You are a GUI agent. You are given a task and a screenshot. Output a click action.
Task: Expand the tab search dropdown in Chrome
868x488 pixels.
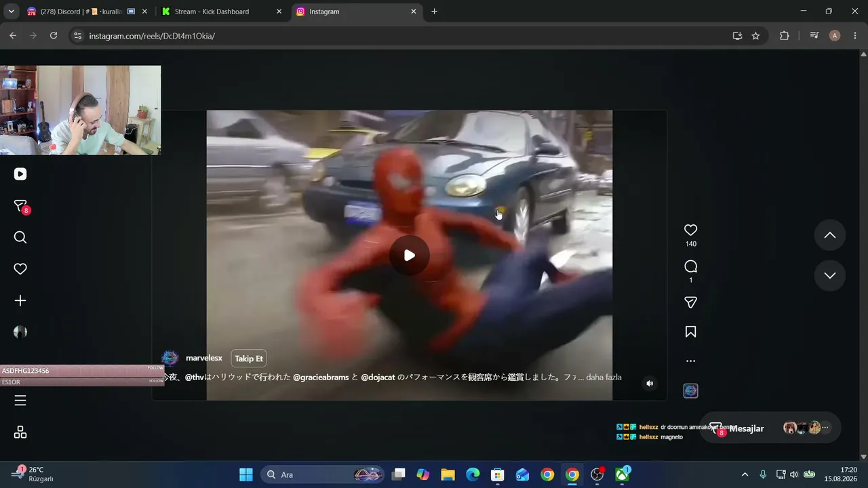[11, 12]
